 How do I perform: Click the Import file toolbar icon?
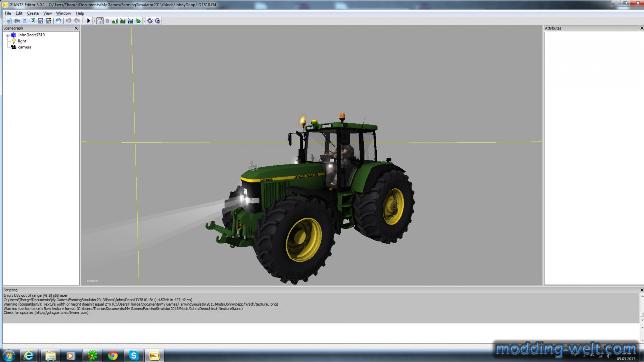58,21
